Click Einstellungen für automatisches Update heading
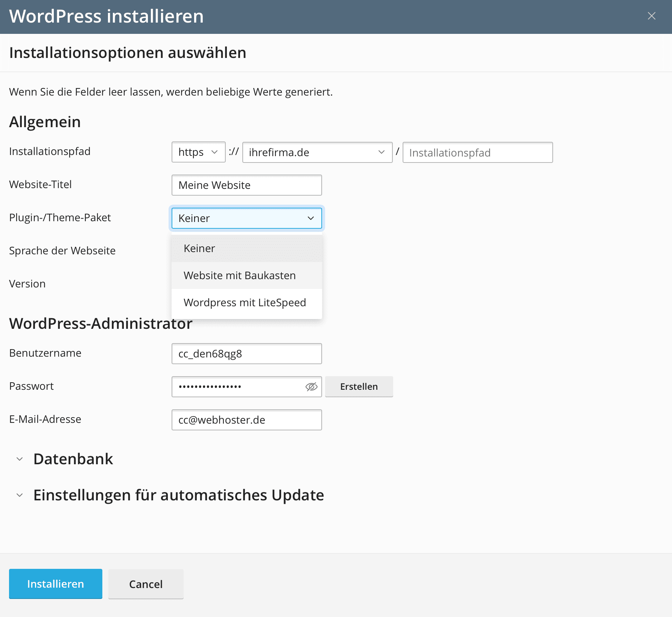The height and width of the screenshot is (617, 672). pos(178,495)
